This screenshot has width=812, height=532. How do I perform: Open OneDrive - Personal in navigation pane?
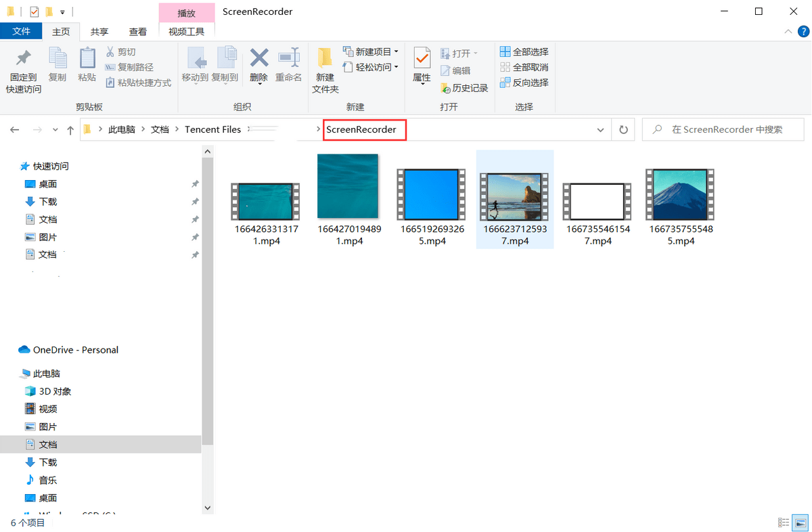click(x=75, y=350)
